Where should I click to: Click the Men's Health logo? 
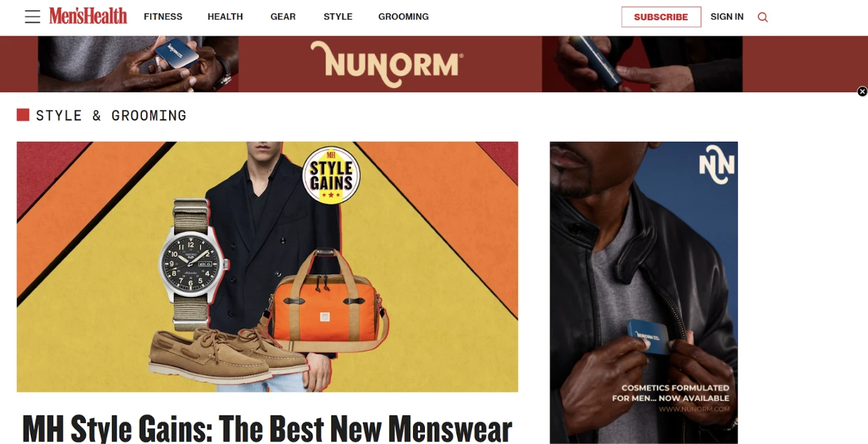click(x=88, y=16)
